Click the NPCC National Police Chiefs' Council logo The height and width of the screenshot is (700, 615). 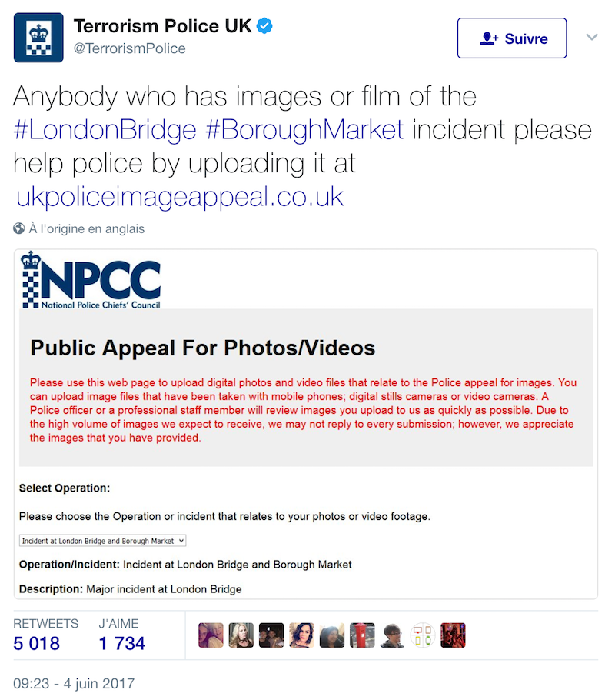(x=91, y=280)
